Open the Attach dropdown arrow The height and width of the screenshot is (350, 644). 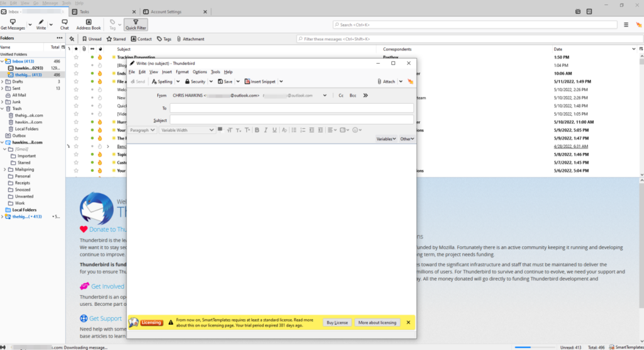401,81
